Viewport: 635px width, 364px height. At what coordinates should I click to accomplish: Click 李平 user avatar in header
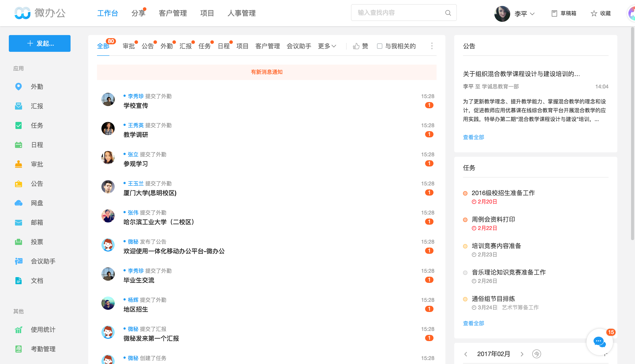coord(502,13)
